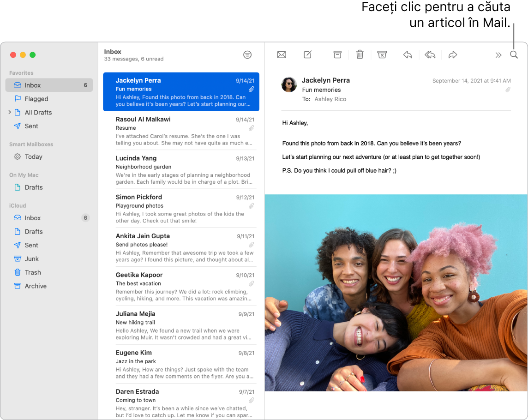
Task: Open search to find an item in Mail
Action: (514, 54)
